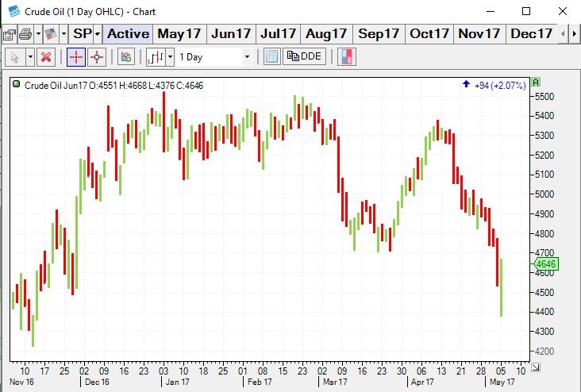Viewport: 581px width, 392px height.
Task: Click the Feb 17 month label
Action: [x=260, y=382]
